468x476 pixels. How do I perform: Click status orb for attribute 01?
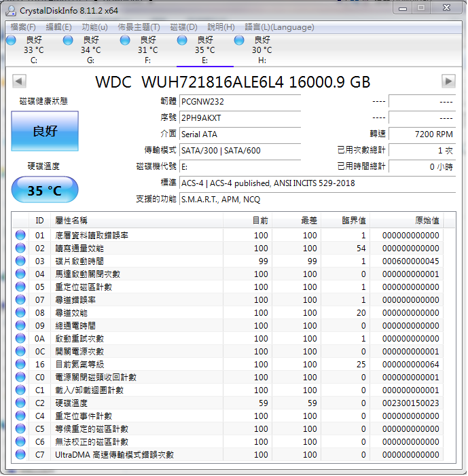20,235
